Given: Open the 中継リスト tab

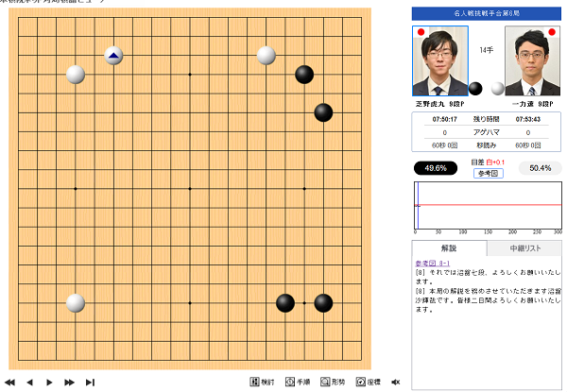Looking at the screenshot, I should coord(524,248).
